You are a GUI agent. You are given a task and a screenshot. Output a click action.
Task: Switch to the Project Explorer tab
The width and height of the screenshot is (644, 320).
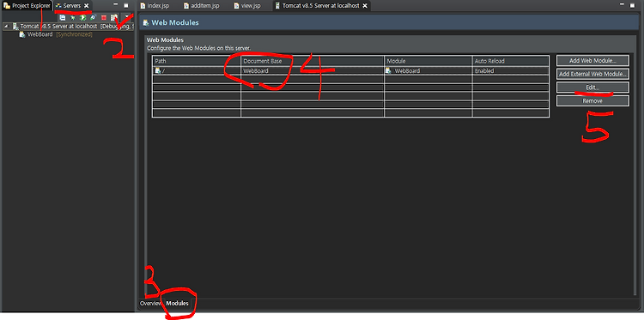pyautogui.click(x=27, y=6)
